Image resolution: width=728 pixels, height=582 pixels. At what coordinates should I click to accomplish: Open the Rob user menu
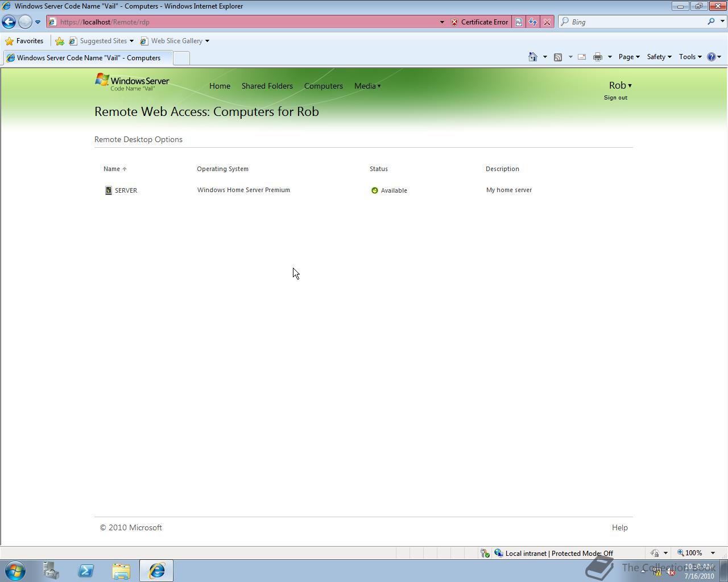click(620, 85)
